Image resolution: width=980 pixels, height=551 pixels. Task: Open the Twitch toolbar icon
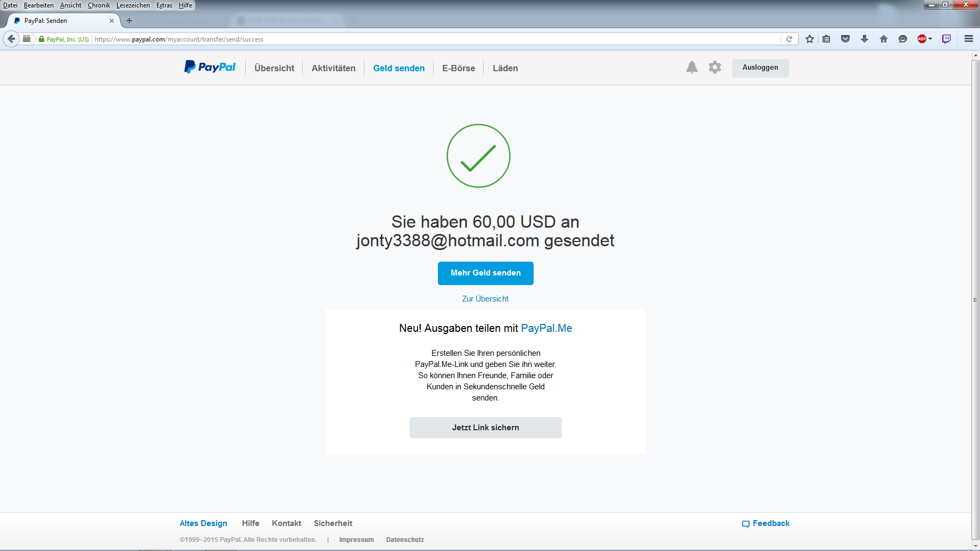pyautogui.click(x=946, y=39)
